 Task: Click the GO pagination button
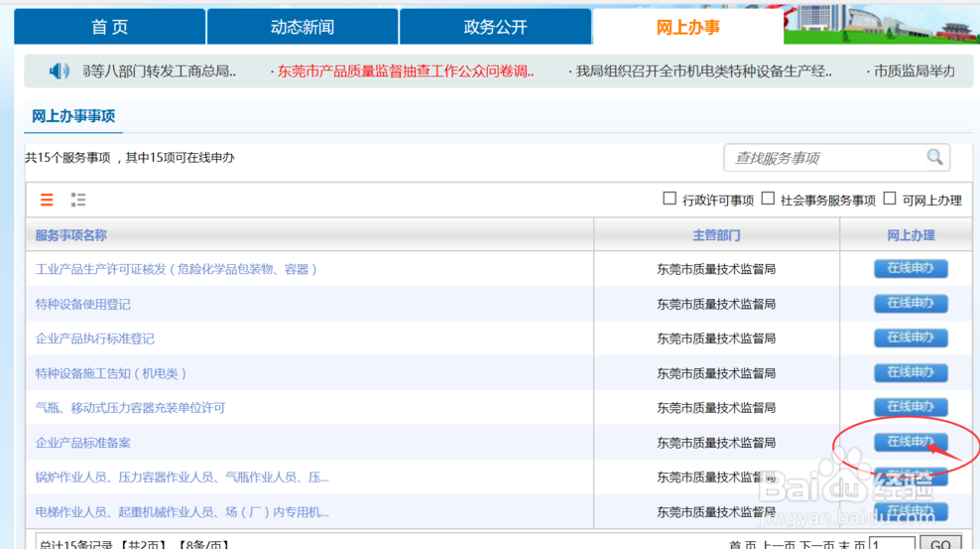pos(940,544)
